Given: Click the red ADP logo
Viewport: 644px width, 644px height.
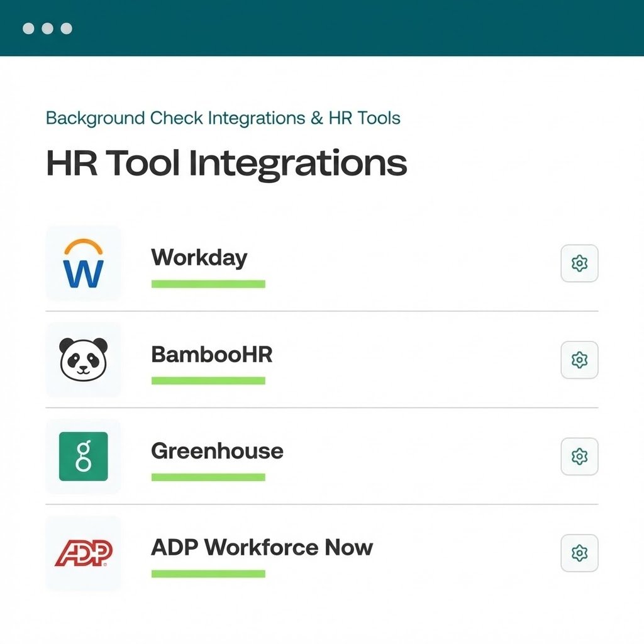Looking at the screenshot, I should coord(83,553).
